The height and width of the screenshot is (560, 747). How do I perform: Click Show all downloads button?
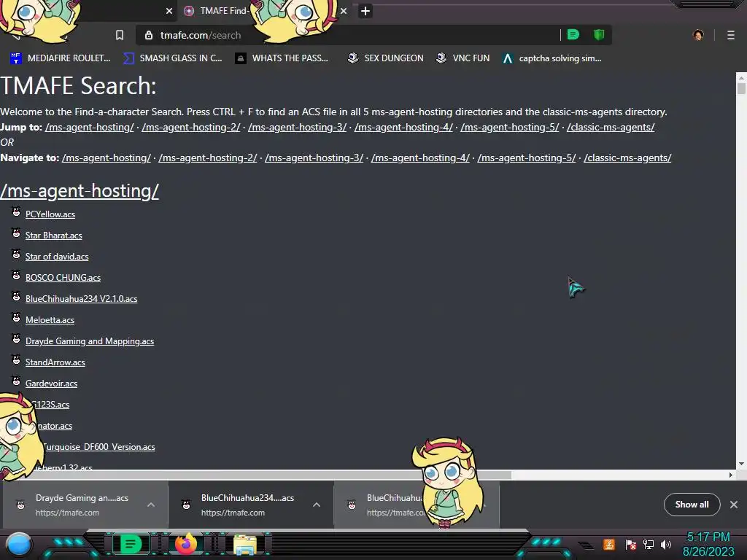(x=692, y=505)
